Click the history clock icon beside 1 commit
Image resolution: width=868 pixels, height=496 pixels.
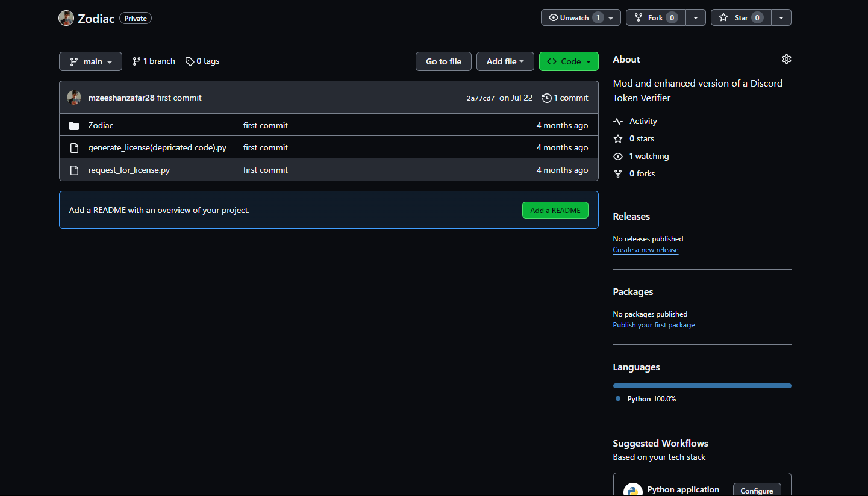(x=546, y=98)
